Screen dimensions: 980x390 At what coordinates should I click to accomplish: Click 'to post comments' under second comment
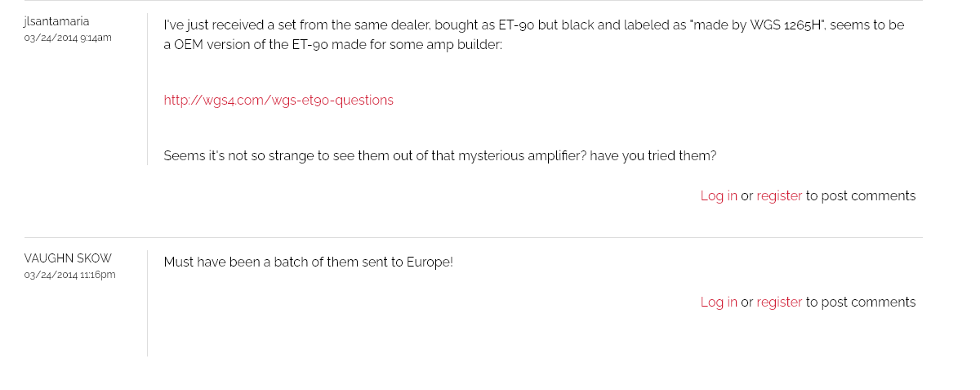861,303
